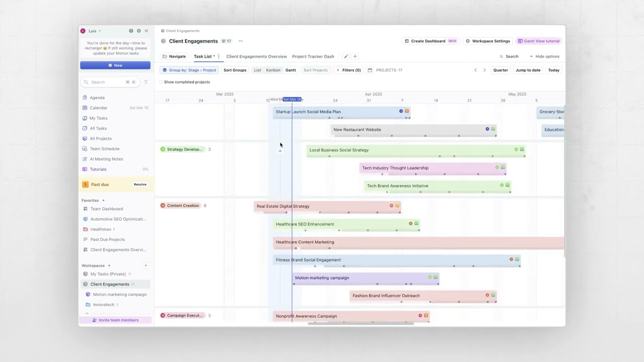The width and height of the screenshot is (644, 362).
Task: Click Content Creation stage icon
Action: [163, 206]
